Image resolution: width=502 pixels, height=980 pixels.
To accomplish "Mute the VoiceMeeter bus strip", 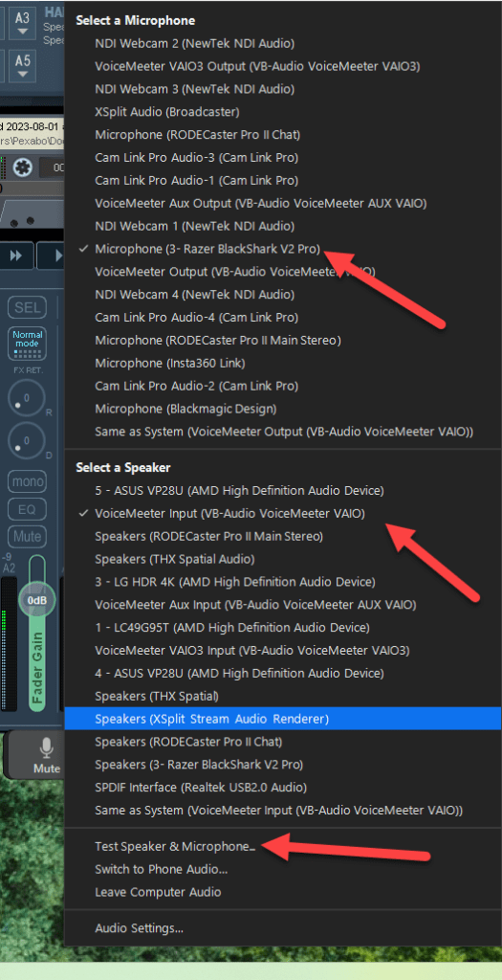I will point(27,537).
